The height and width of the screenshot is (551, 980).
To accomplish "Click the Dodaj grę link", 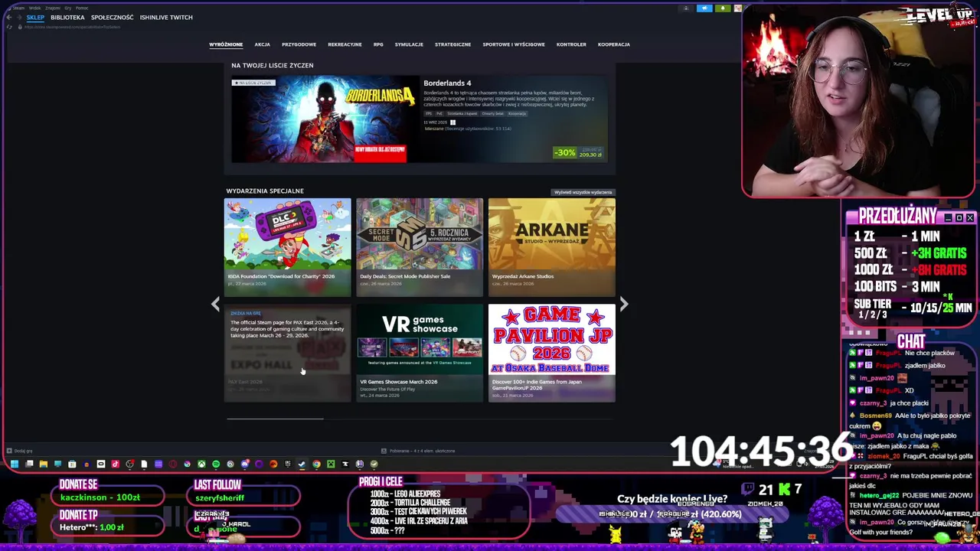I will click(x=23, y=451).
